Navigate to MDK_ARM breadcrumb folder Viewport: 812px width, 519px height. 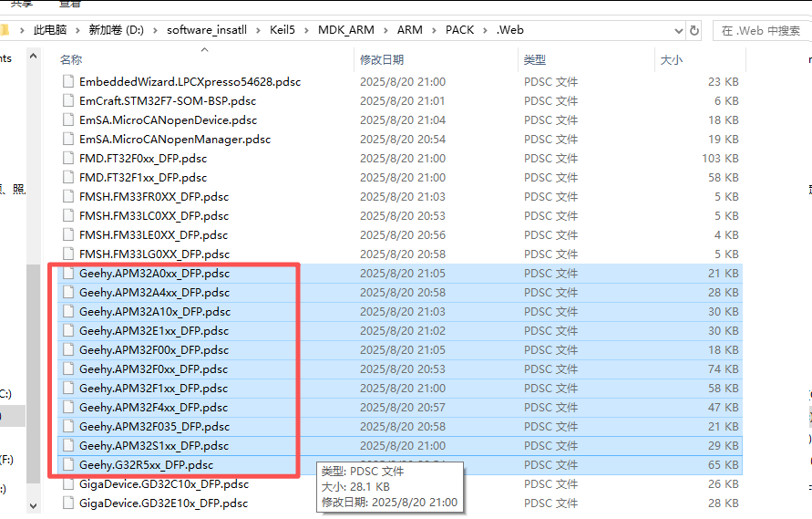[x=346, y=30]
